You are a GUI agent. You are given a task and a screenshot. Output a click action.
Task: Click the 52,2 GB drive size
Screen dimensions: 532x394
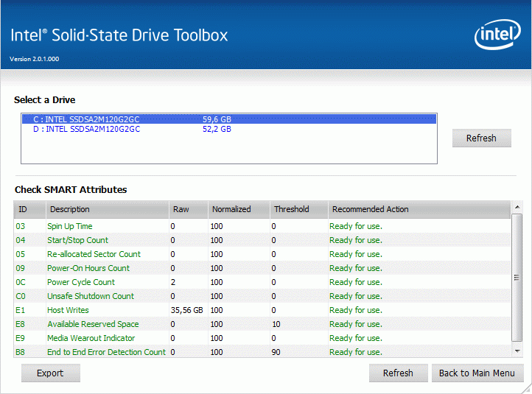click(217, 129)
